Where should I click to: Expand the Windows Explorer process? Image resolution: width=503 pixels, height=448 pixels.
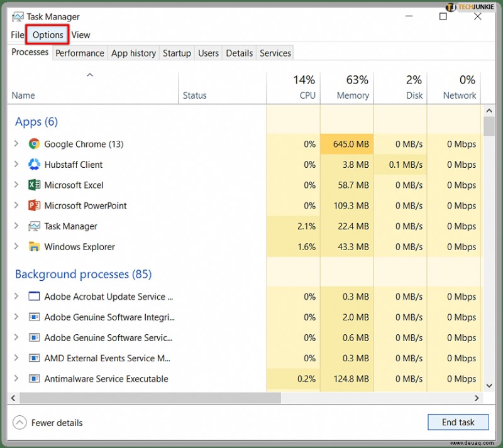coord(16,246)
